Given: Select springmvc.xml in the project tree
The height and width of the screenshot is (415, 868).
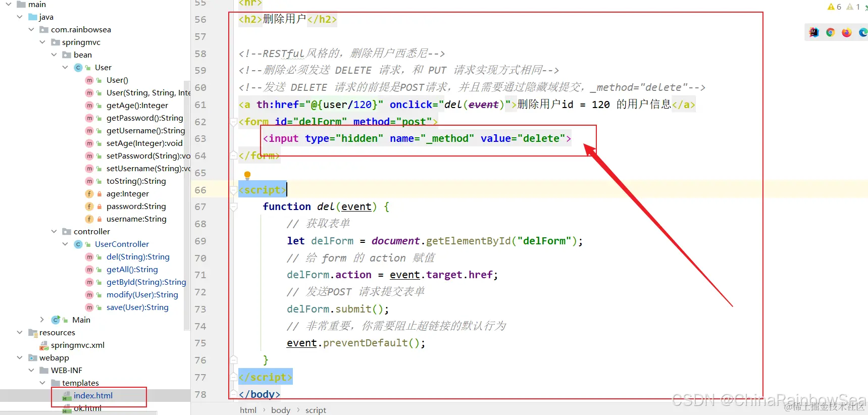Looking at the screenshot, I should click(78, 345).
